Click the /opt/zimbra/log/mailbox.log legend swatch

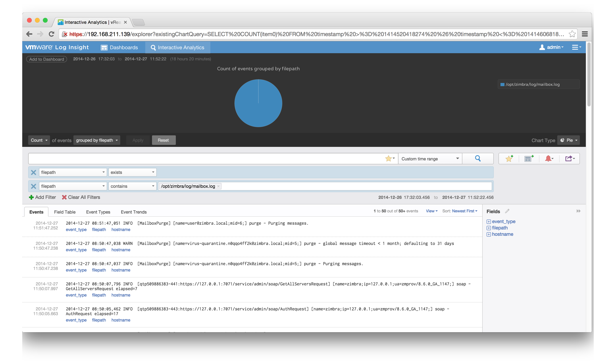click(x=502, y=84)
